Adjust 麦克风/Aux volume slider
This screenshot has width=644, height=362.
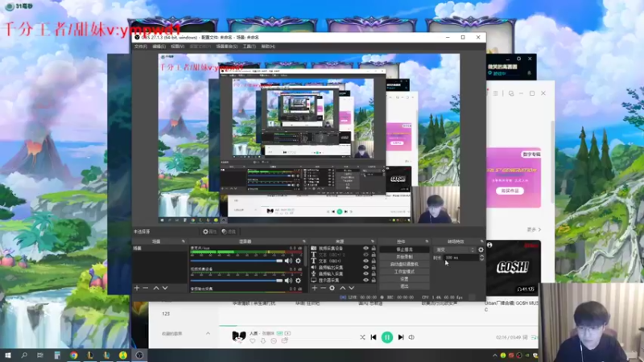tap(236, 261)
